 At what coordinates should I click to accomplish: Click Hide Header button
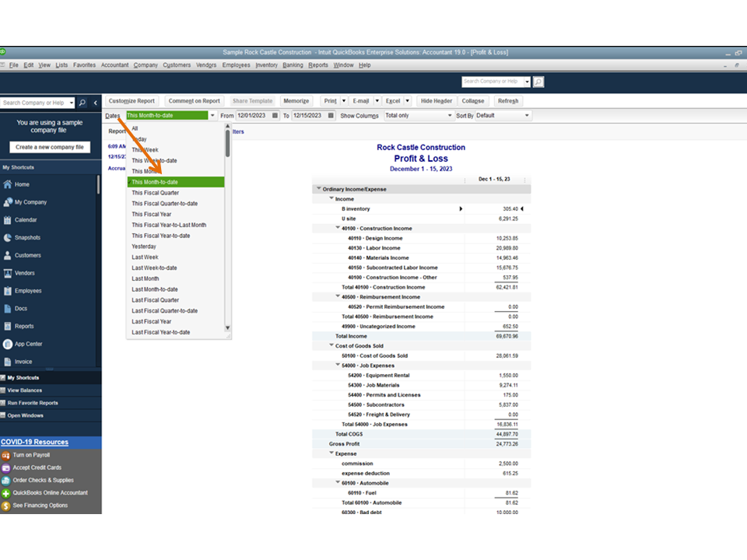[437, 101]
